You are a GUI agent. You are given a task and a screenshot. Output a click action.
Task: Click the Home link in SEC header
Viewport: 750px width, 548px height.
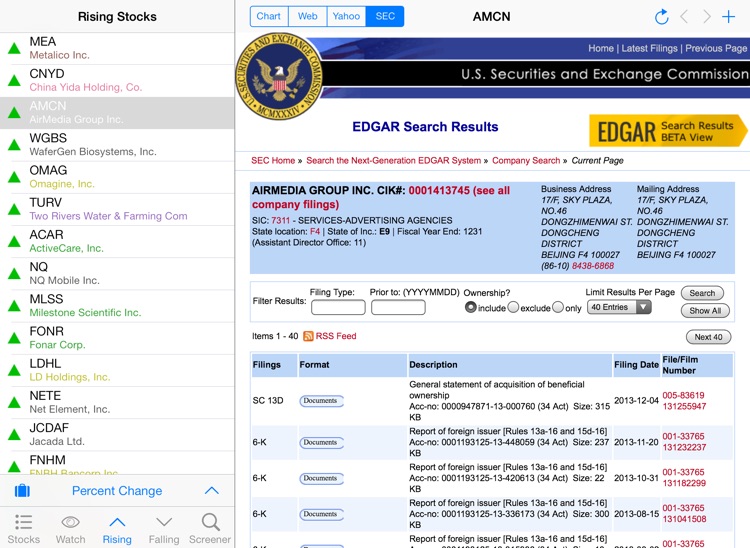pyautogui.click(x=601, y=48)
